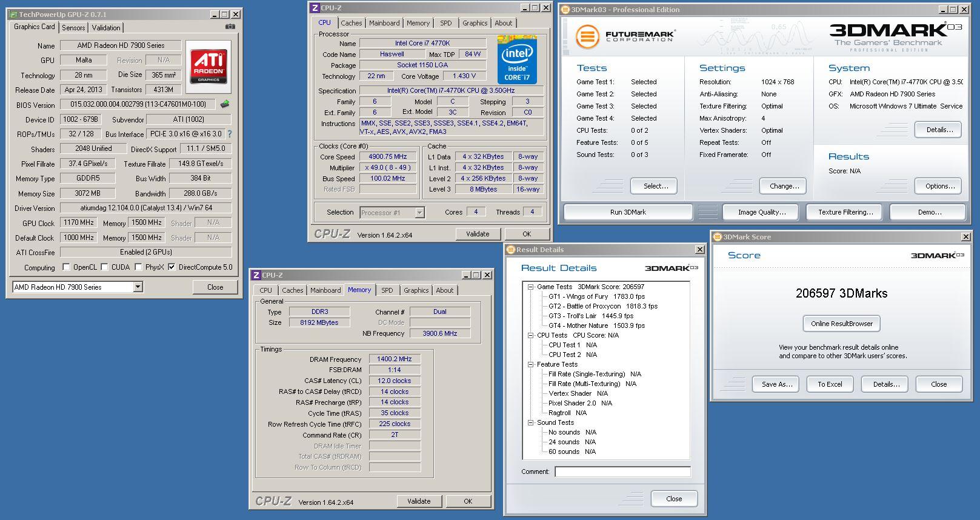Click Details... under System in 3DMark03
Screen dimensions: 980x520
939,130
